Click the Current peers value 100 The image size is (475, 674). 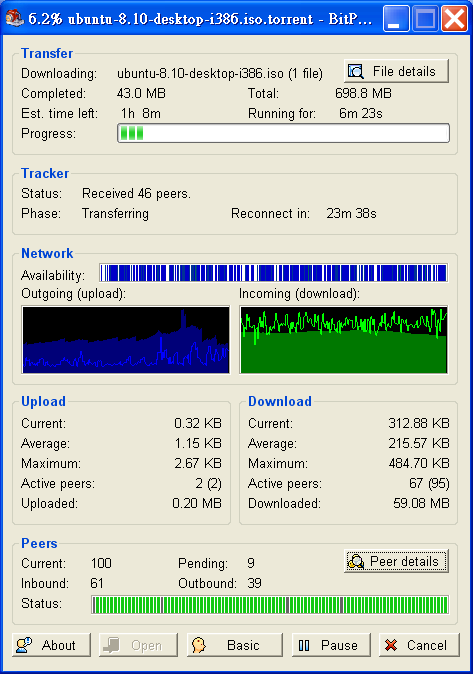[101, 564]
